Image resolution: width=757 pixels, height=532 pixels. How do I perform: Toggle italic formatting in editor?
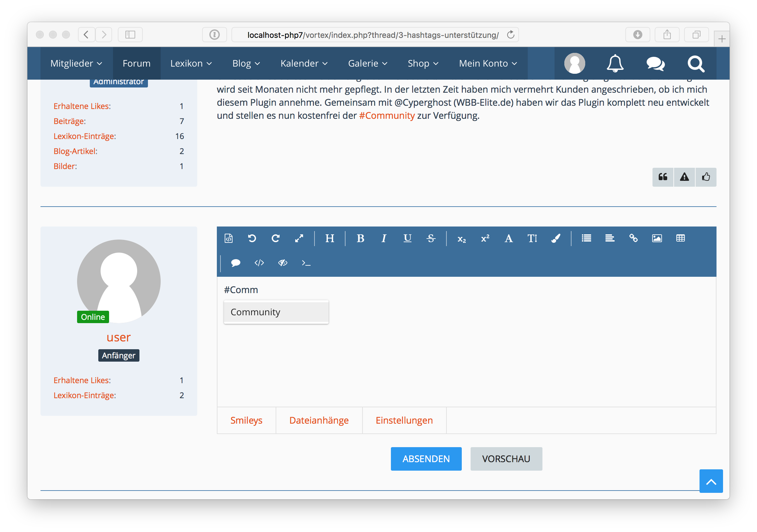[x=384, y=238]
